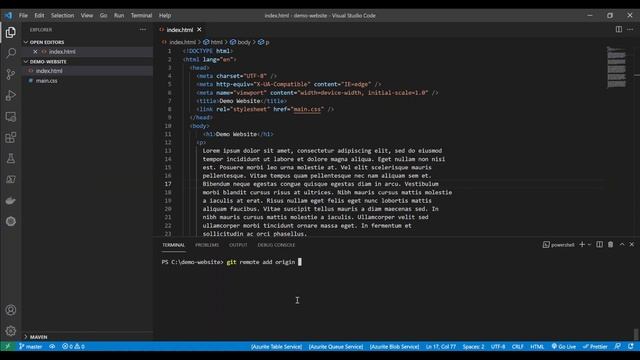Switch to the Output panel tab

[238, 245]
